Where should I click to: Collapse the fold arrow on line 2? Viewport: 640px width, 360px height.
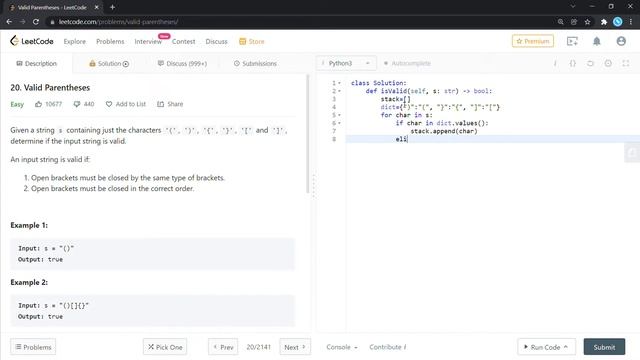(x=340, y=91)
